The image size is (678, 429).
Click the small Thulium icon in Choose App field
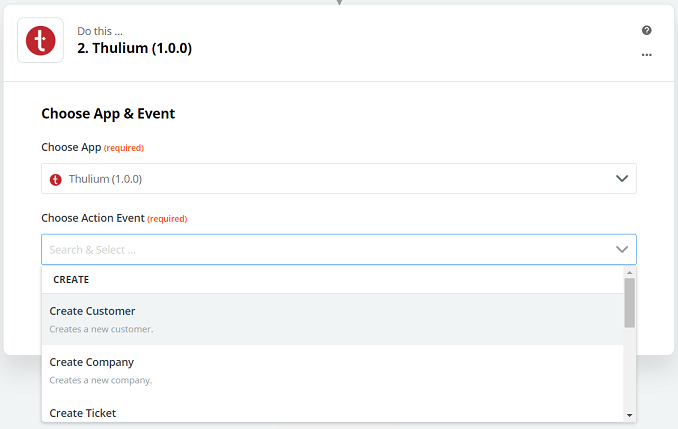tap(55, 179)
